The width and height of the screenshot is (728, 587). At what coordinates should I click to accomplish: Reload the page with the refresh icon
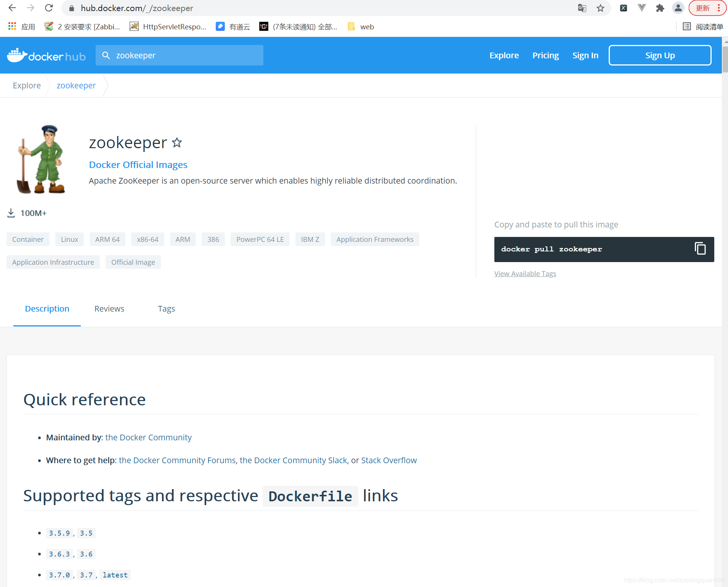[49, 8]
